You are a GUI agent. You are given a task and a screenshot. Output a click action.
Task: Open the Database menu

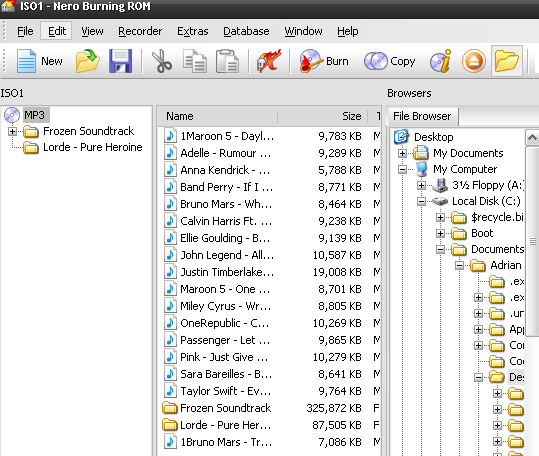[x=246, y=31]
